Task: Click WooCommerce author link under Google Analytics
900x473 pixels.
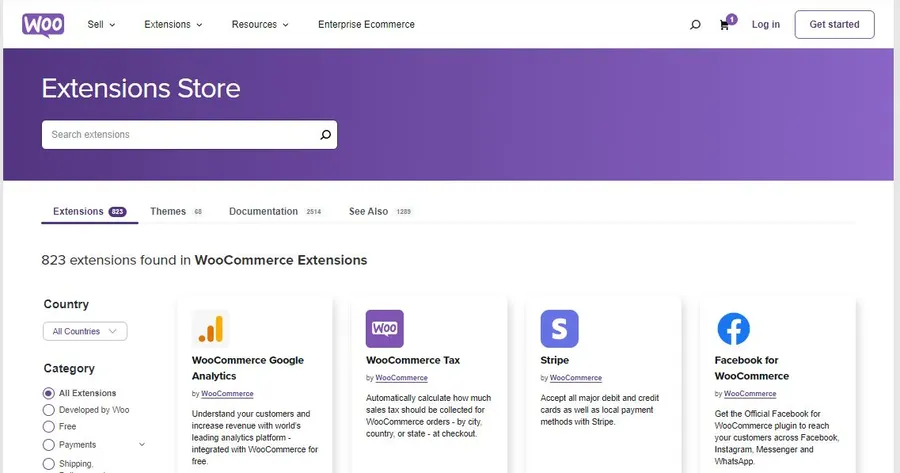Action: [227, 394]
